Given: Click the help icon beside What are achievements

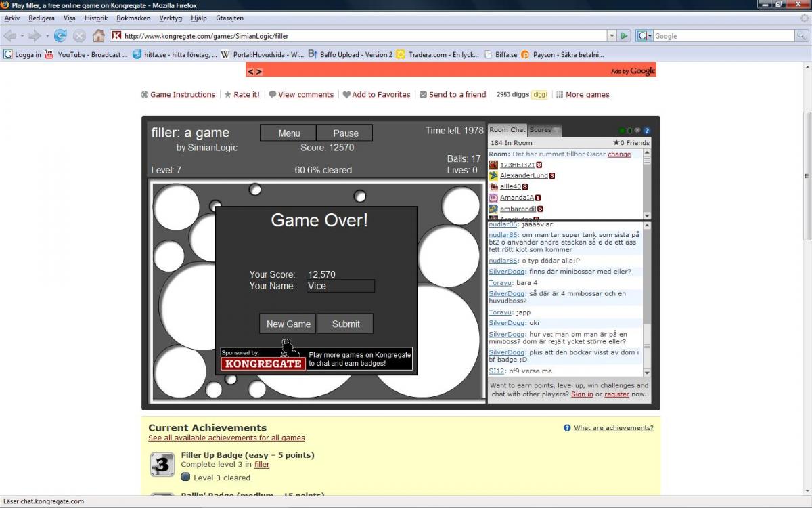Looking at the screenshot, I should 567,428.
